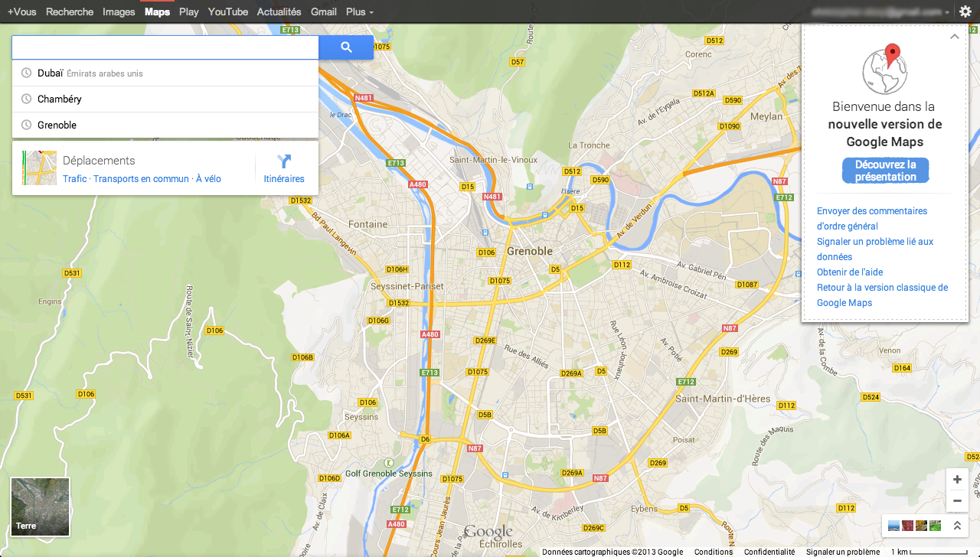Open Actualités in the top bar
980x557 pixels.
click(x=279, y=12)
